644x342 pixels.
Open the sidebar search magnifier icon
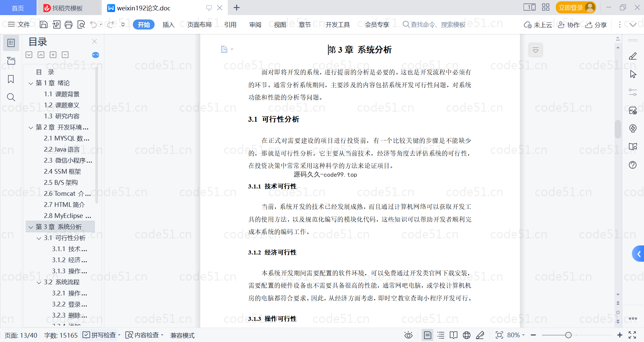[x=11, y=97]
